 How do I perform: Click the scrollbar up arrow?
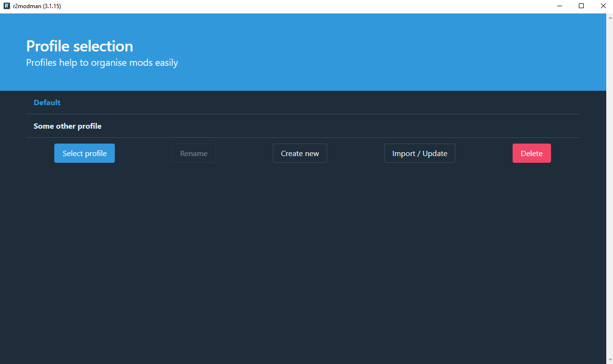(x=610, y=18)
